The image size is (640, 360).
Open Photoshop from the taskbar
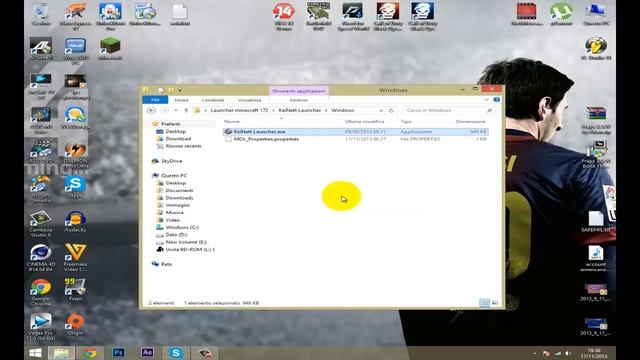coord(119,353)
